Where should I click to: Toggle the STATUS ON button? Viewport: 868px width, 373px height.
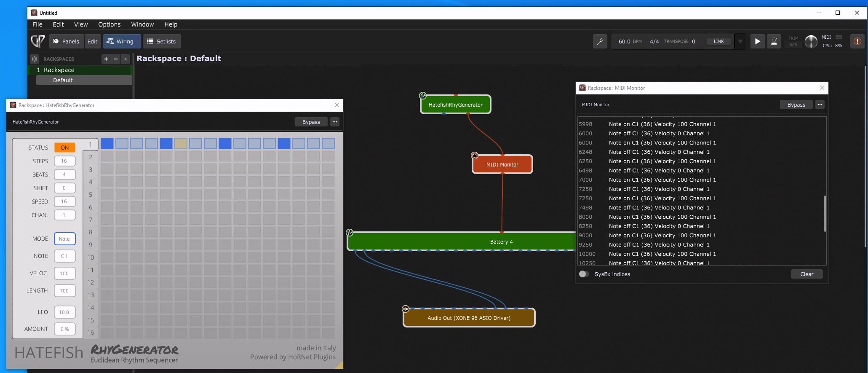click(x=64, y=148)
